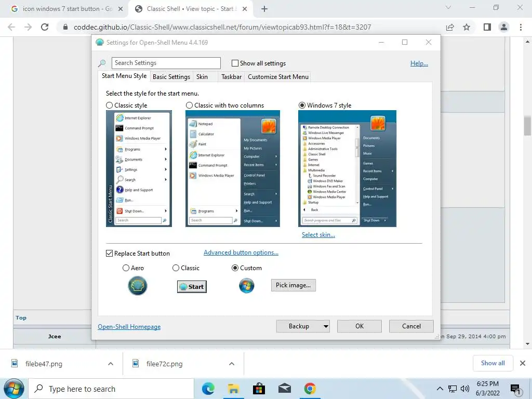
Task: Switch to the Basic Settings tab
Action: (171, 77)
